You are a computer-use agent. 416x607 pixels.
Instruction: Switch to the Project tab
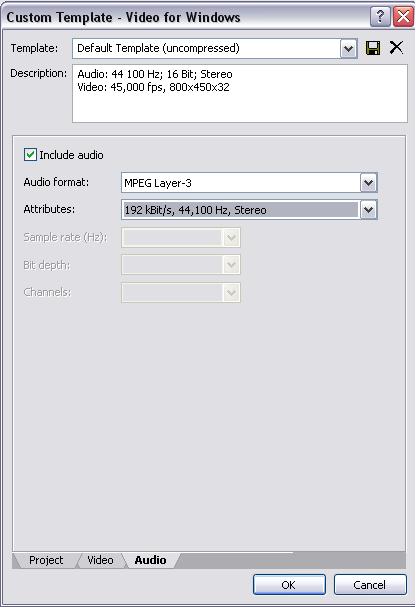46,560
